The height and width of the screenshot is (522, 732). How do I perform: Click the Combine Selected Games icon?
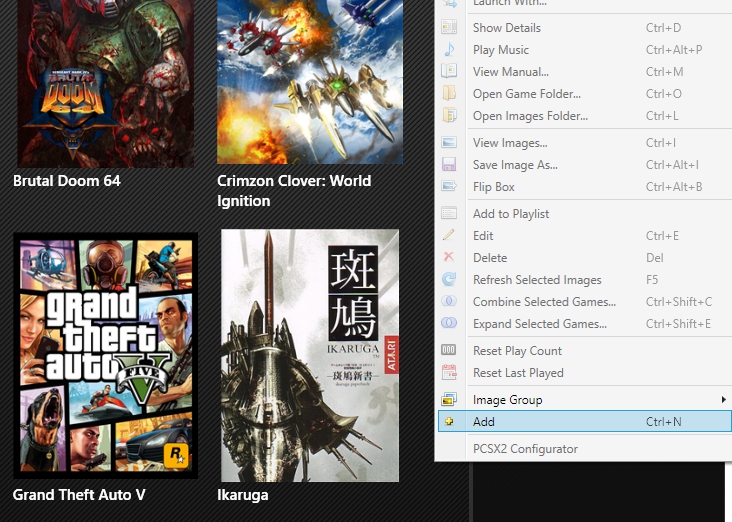(x=449, y=301)
